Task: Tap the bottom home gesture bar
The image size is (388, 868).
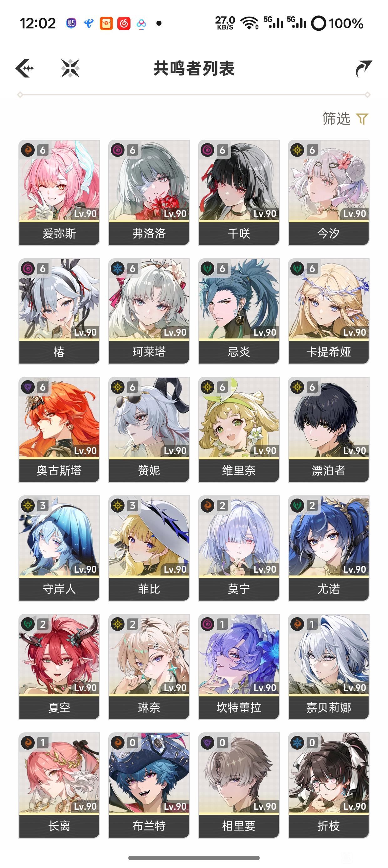Action: point(194,858)
